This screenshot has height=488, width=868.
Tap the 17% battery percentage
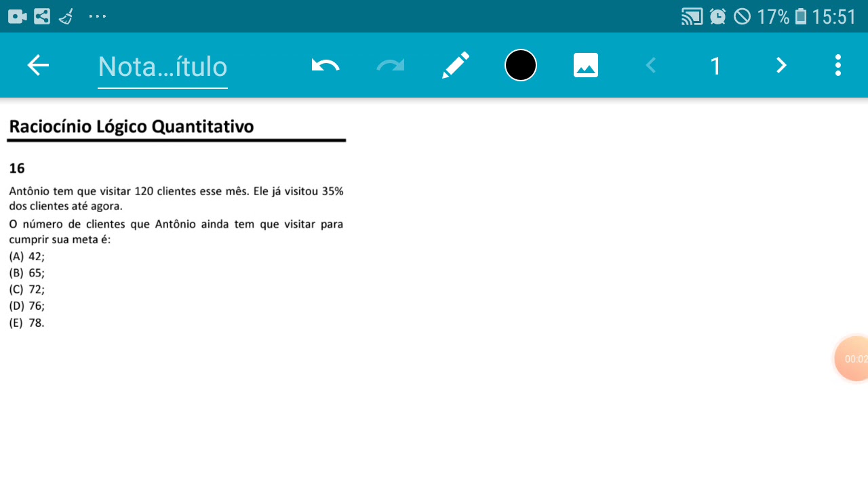pos(773,16)
